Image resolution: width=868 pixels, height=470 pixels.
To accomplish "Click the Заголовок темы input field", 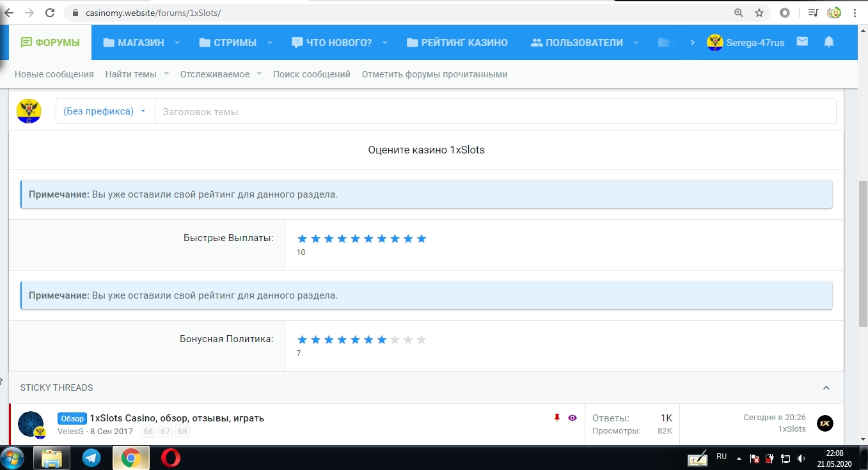I will click(495, 111).
